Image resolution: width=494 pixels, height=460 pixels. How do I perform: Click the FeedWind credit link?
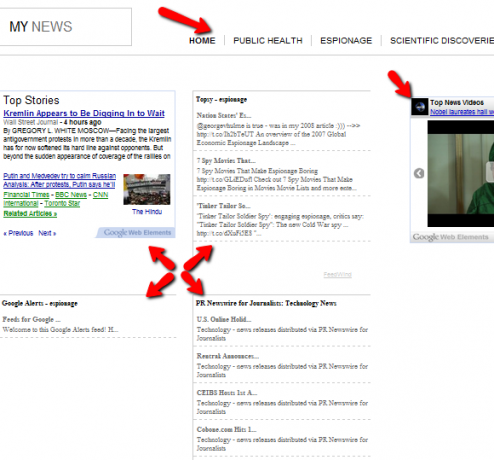[x=337, y=275]
